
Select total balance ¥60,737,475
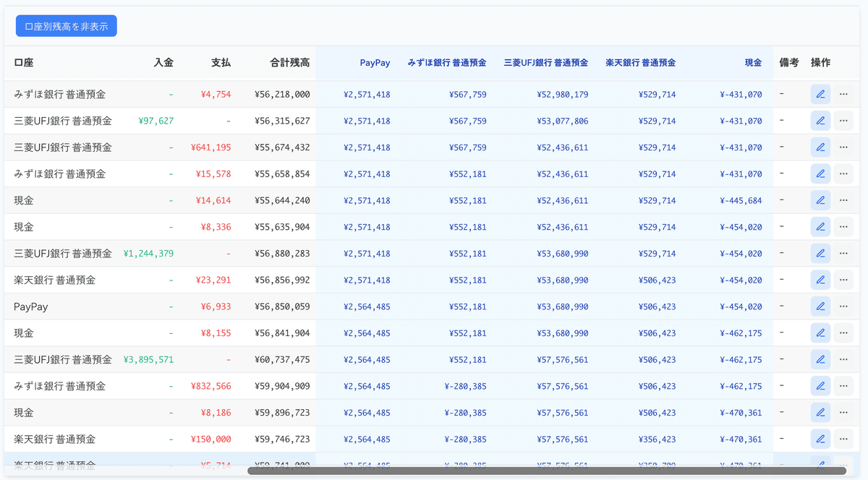point(283,359)
